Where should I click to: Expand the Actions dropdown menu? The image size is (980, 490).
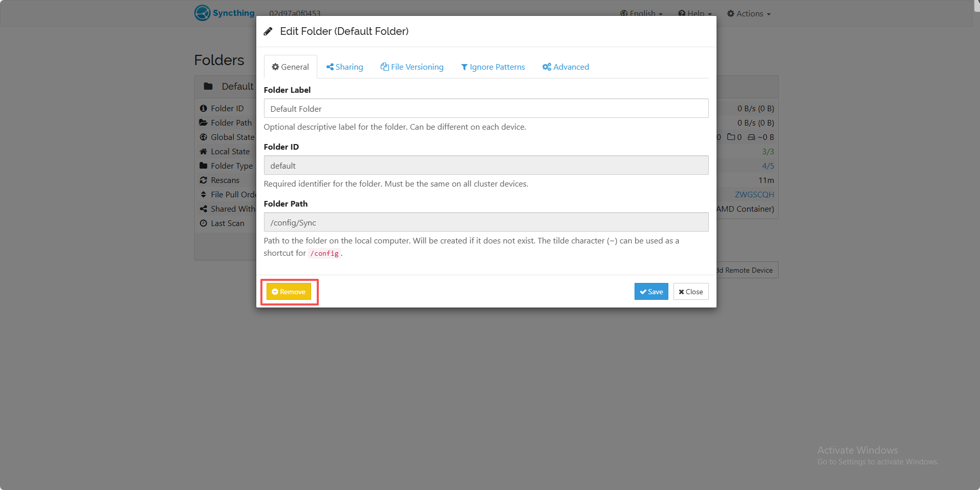749,14
